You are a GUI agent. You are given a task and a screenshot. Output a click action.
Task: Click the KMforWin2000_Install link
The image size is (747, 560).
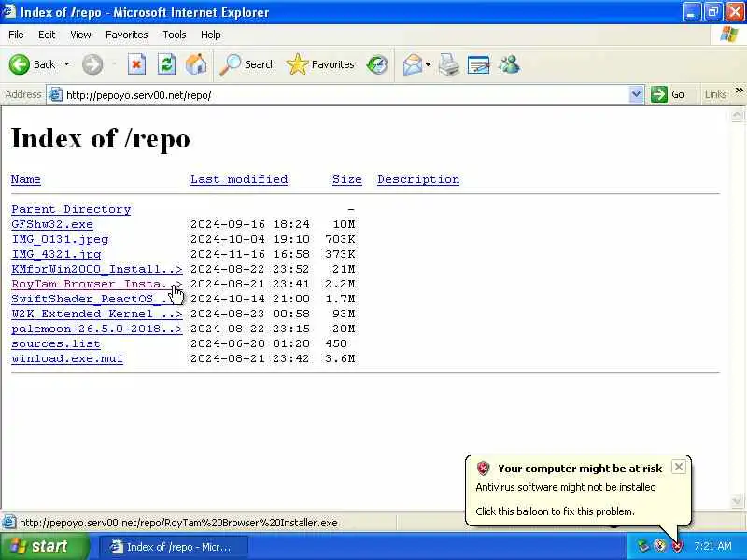(97, 269)
